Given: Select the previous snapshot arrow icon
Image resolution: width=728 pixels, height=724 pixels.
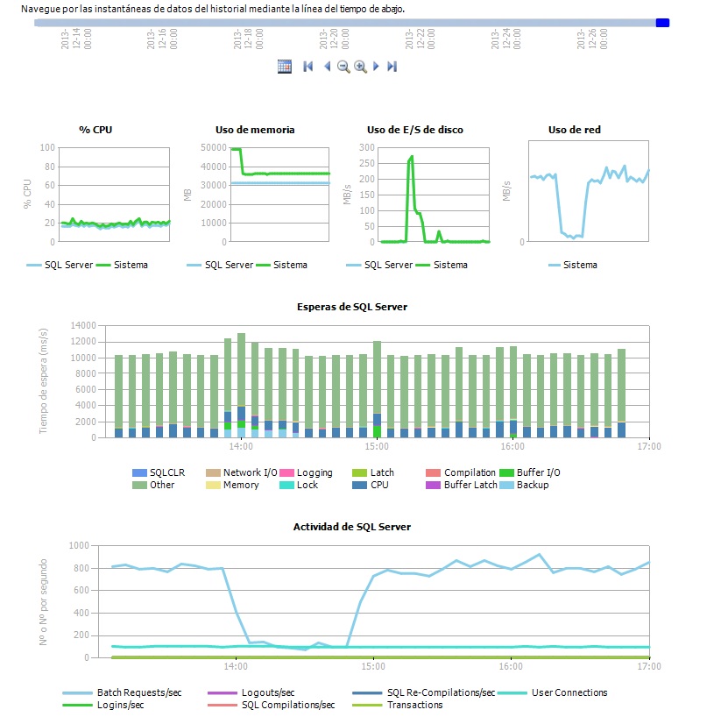Looking at the screenshot, I should pos(326,66).
